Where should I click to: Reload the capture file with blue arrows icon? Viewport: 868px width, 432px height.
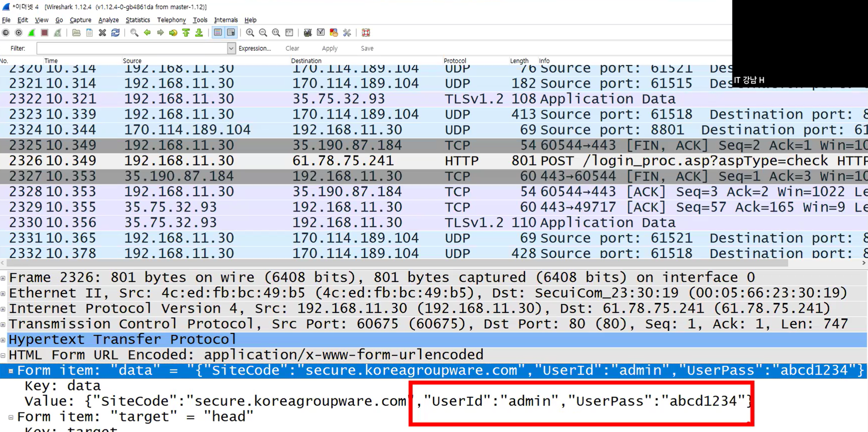(x=115, y=33)
